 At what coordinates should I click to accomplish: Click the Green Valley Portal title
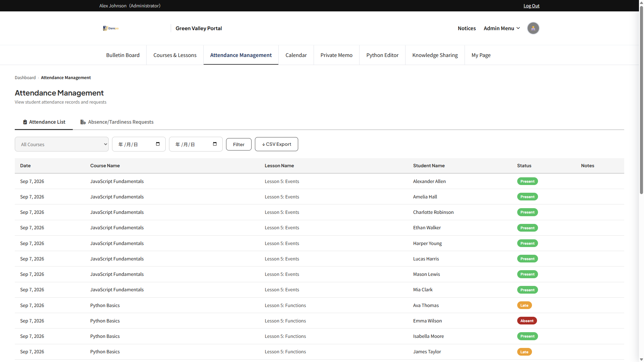199,28
